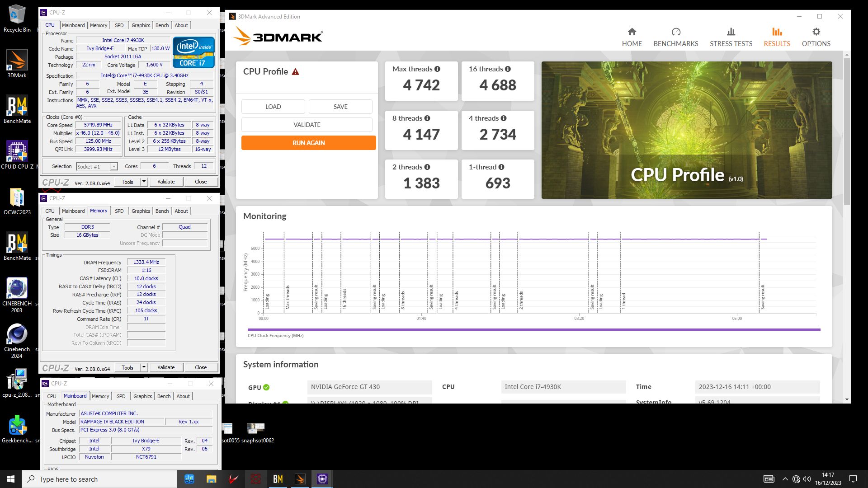Viewport: 868px width, 488px height.
Task: Open the OCWC2023 desktop icon
Action: tap(17, 201)
